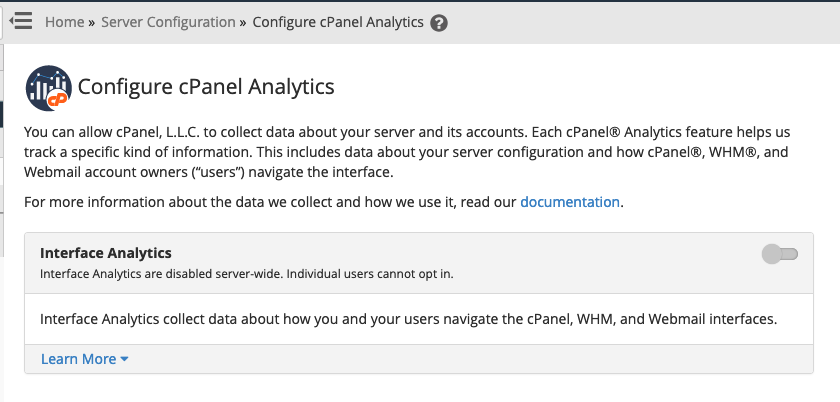
Task: Enable the Interface Analytics switch
Action: click(780, 254)
